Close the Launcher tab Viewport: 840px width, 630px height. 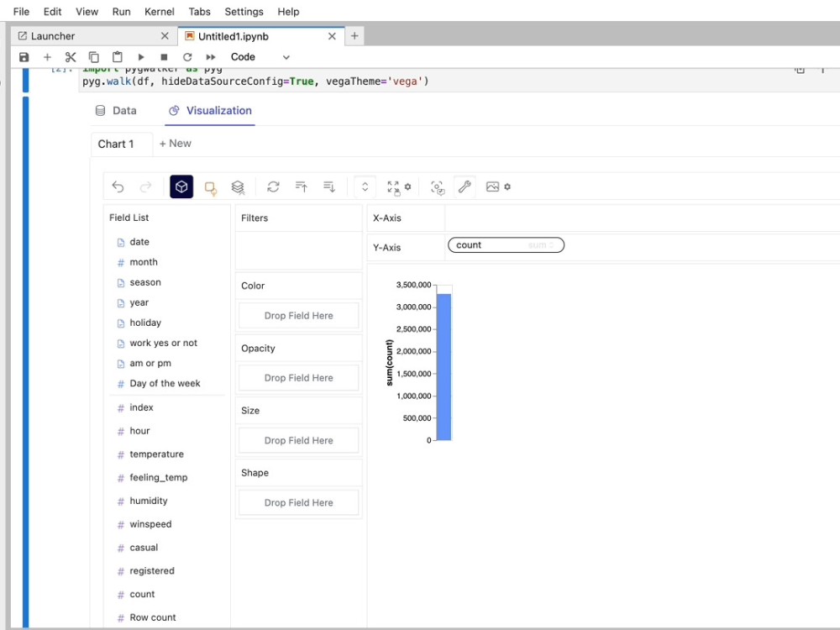pos(165,36)
